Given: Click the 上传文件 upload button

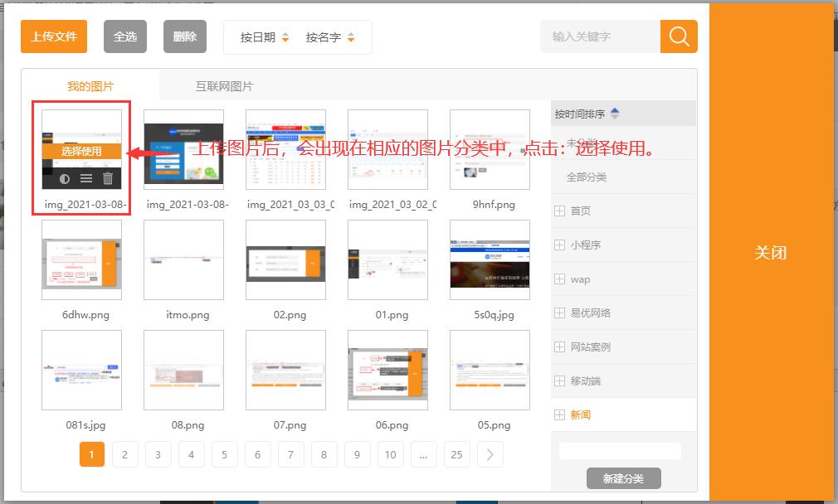Looking at the screenshot, I should point(53,36).
